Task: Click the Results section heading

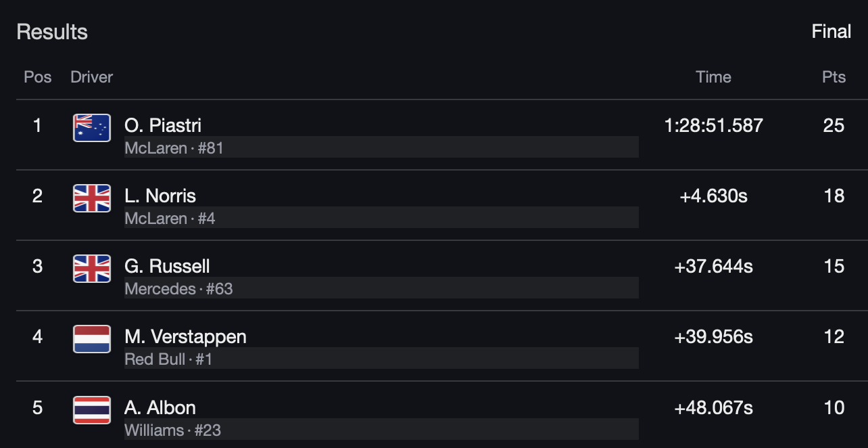Action: 52,32
